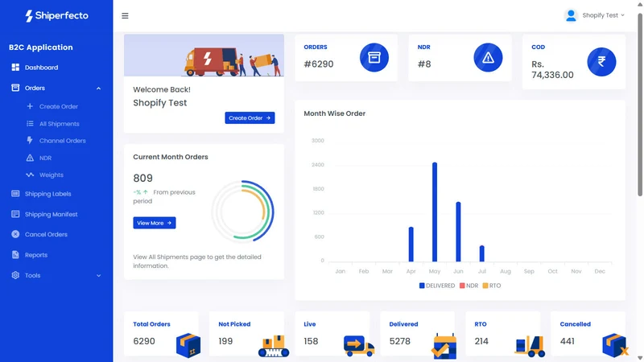Click the #6290 orders value
Viewport: 644px width, 362px height.
click(319, 64)
